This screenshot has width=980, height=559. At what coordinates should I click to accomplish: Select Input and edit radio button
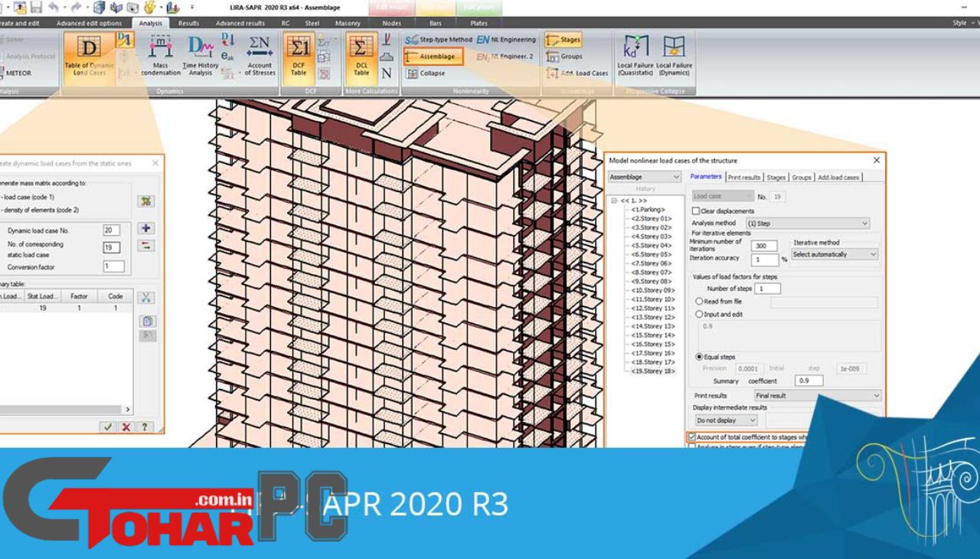[x=699, y=314]
